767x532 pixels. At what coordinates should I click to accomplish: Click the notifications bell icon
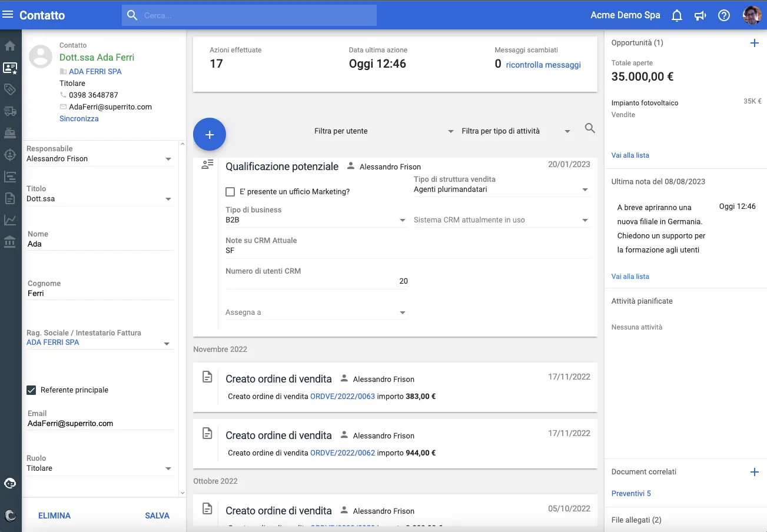[x=677, y=15]
